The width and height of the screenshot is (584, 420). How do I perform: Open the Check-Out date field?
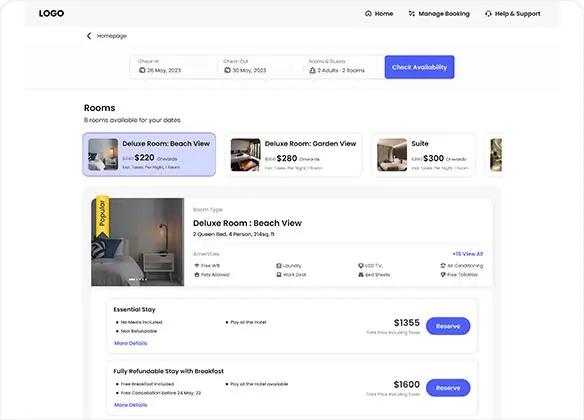coord(260,67)
